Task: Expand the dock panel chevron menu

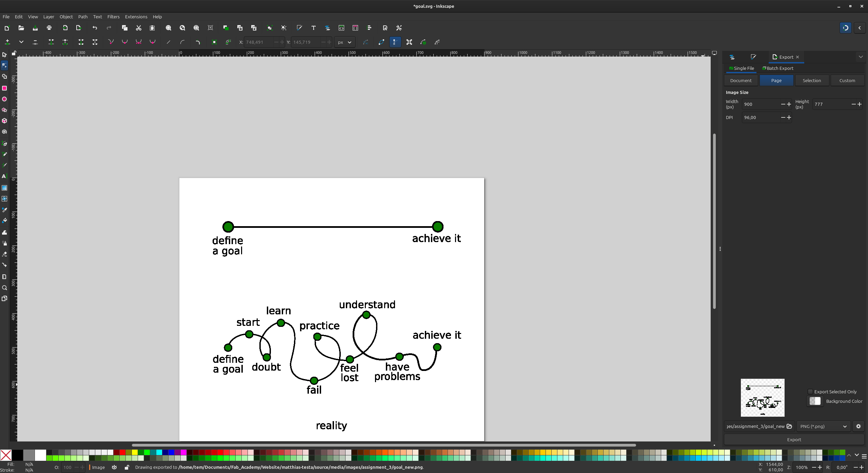Action: pos(861,57)
